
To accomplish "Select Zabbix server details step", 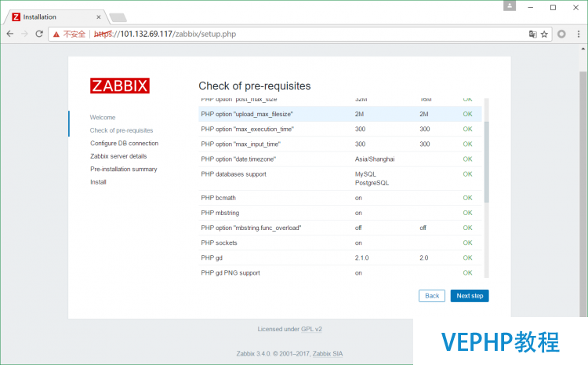I will pos(118,156).
